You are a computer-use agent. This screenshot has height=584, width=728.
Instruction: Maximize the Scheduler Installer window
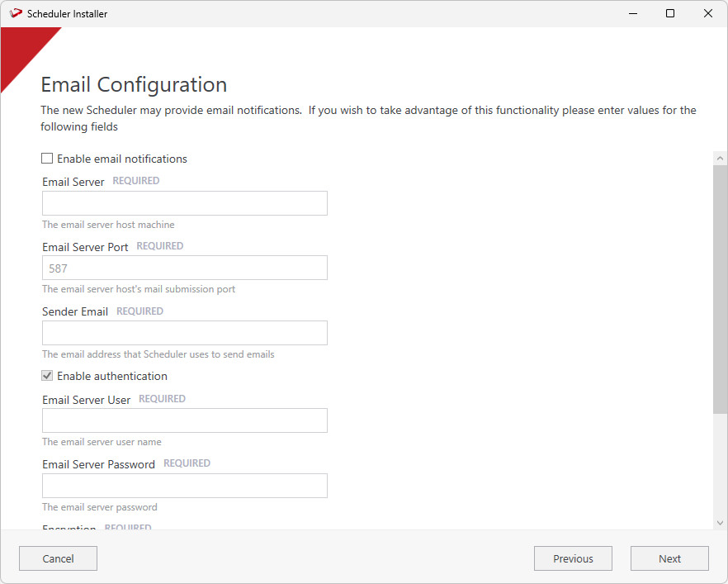click(670, 13)
